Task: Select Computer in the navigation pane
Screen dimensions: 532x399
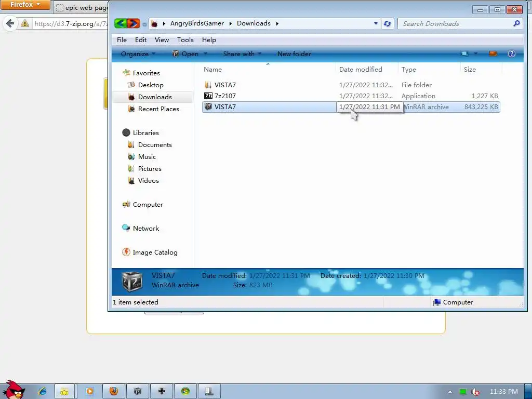Action: (148, 205)
